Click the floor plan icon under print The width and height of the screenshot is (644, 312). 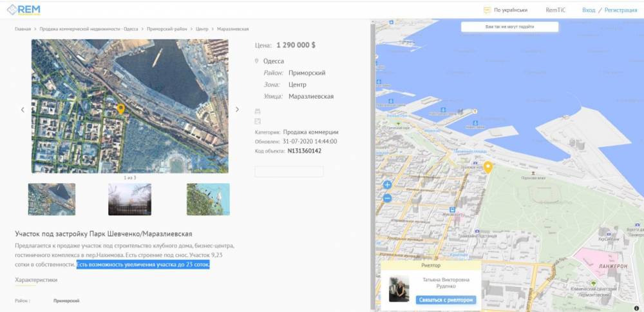(258, 121)
